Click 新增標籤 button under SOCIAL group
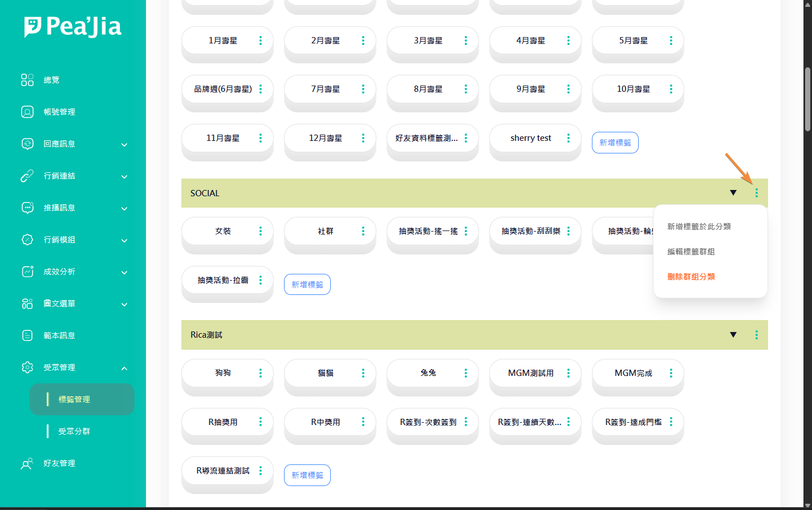The height and width of the screenshot is (510, 812). tap(307, 285)
